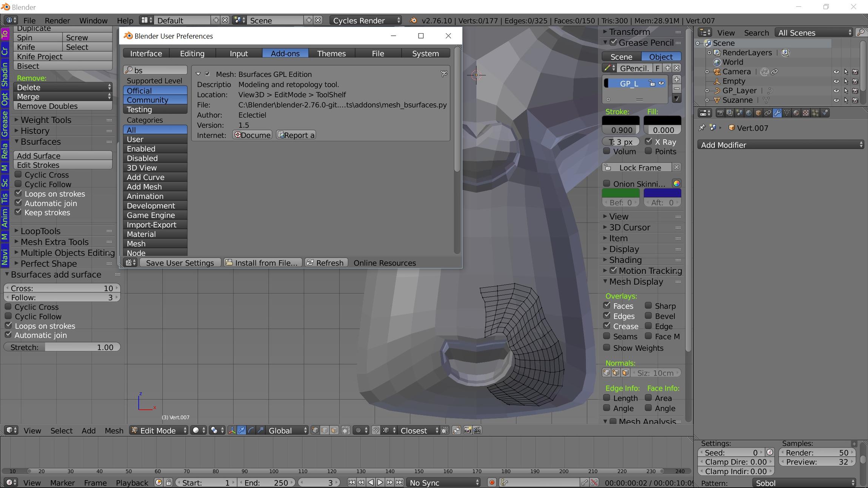Expand the LoopTools panel
Screen dimensions: 868x488
40,231
